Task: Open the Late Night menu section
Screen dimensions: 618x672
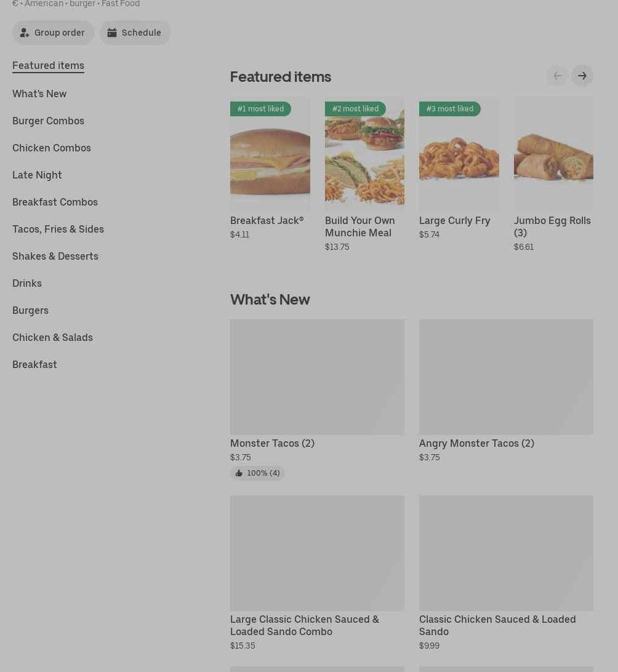Action: point(37,175)
